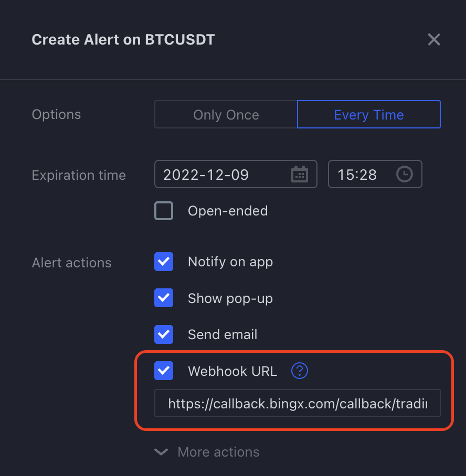Screen dimensions: 466x476
Task: Expand the More actions chevron arrow
Action: [161, 452]
